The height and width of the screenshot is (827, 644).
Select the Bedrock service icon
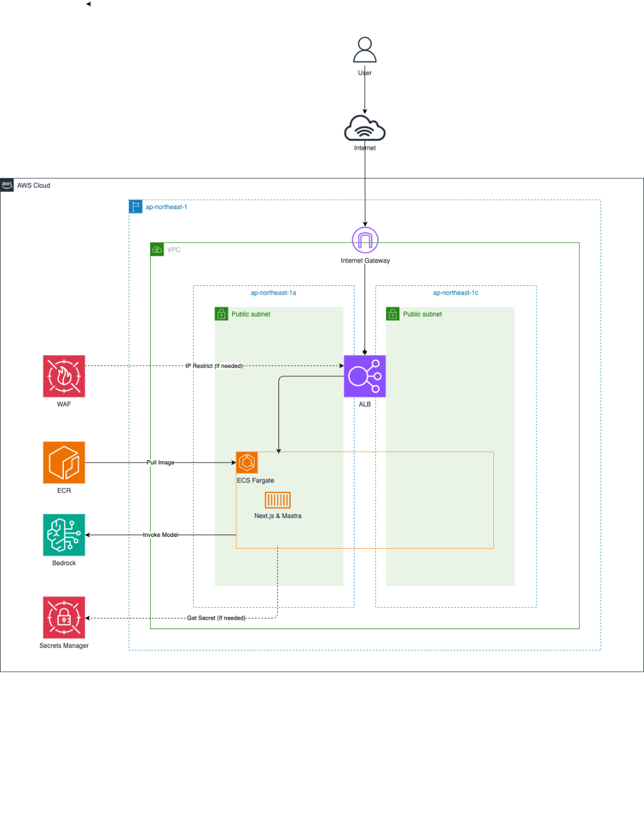[64, 535]
